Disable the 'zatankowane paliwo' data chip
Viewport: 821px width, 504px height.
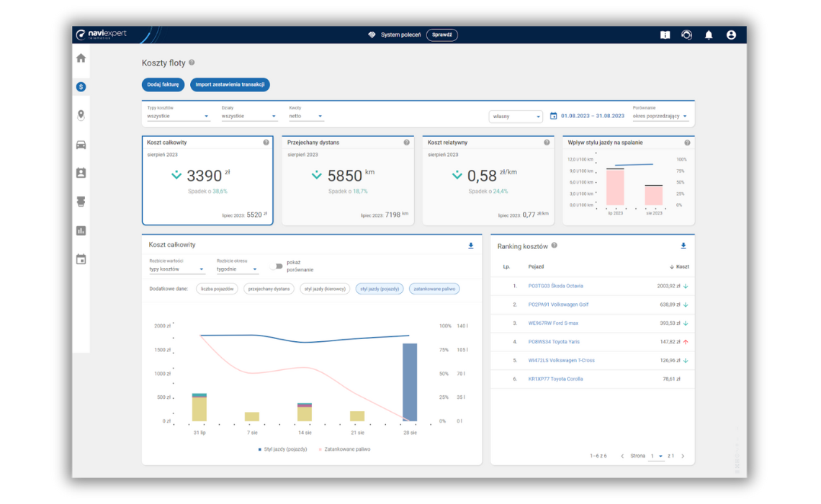coord(434,289)
